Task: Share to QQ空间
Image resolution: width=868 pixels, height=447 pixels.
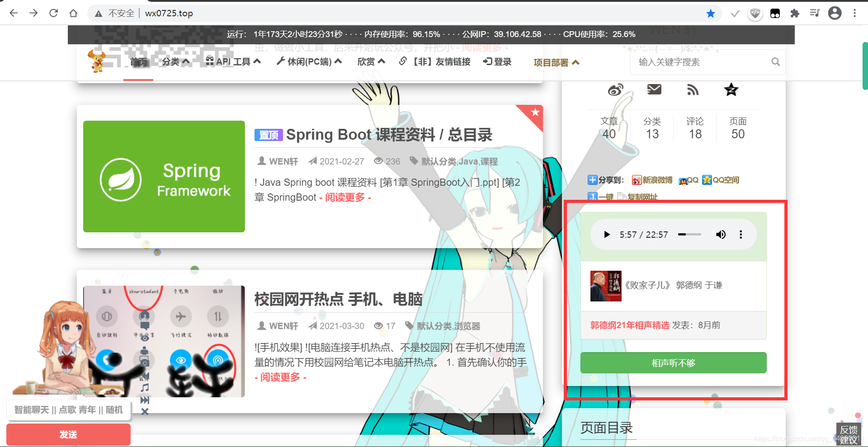Action: 721,180
